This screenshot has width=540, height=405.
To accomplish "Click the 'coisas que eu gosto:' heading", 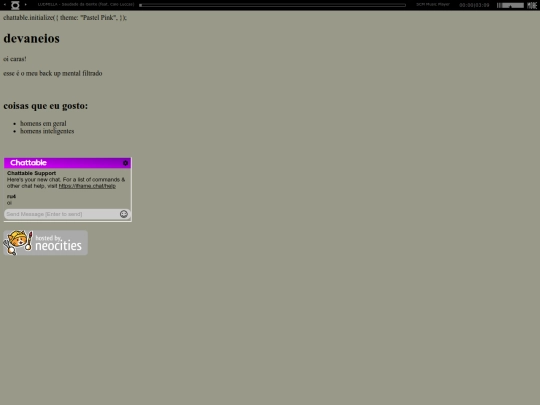I will 45,106.
